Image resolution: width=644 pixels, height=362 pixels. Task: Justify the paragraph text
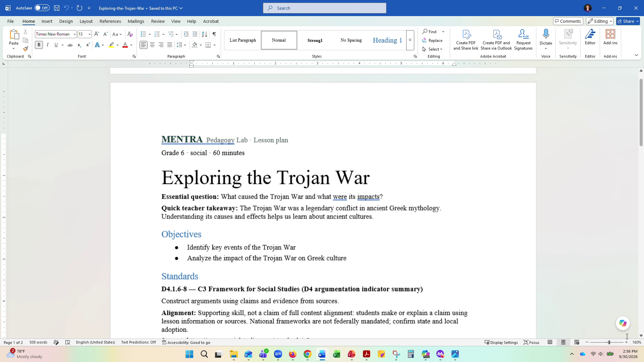coord(170,45)
